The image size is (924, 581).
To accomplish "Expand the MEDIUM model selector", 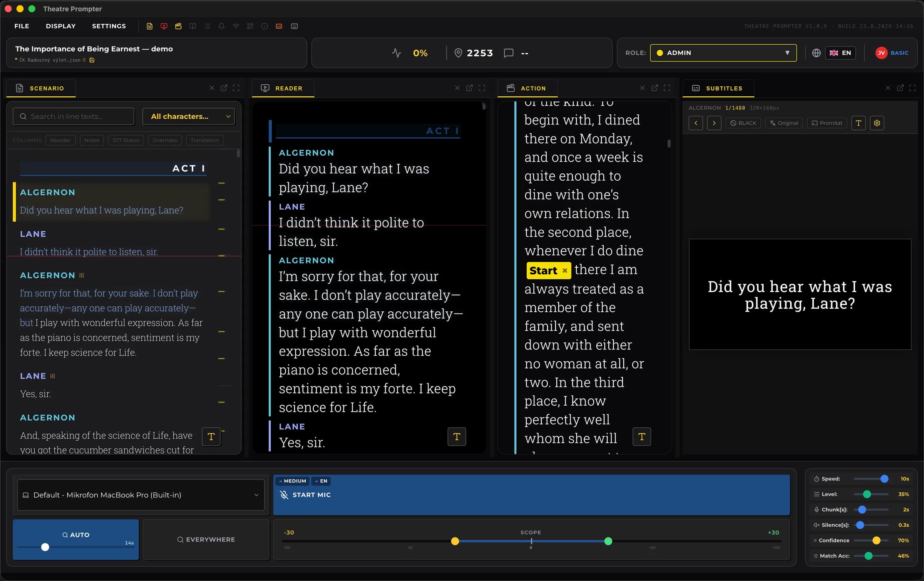I will pos(293,481).
